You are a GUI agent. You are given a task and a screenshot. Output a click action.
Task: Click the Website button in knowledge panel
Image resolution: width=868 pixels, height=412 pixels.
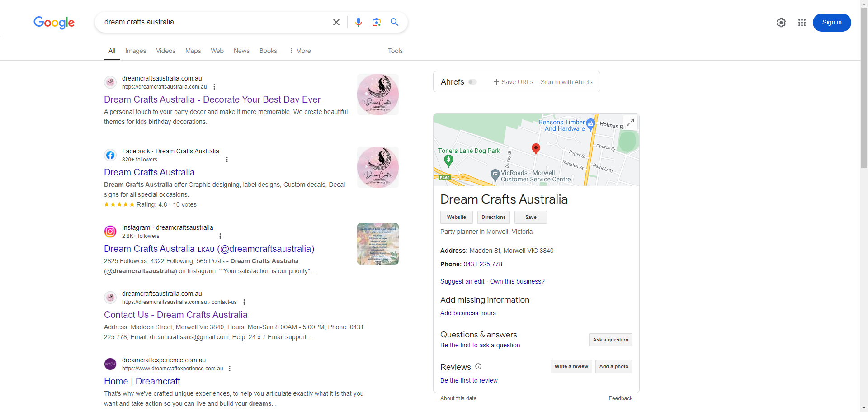click(x=457, y=218)
